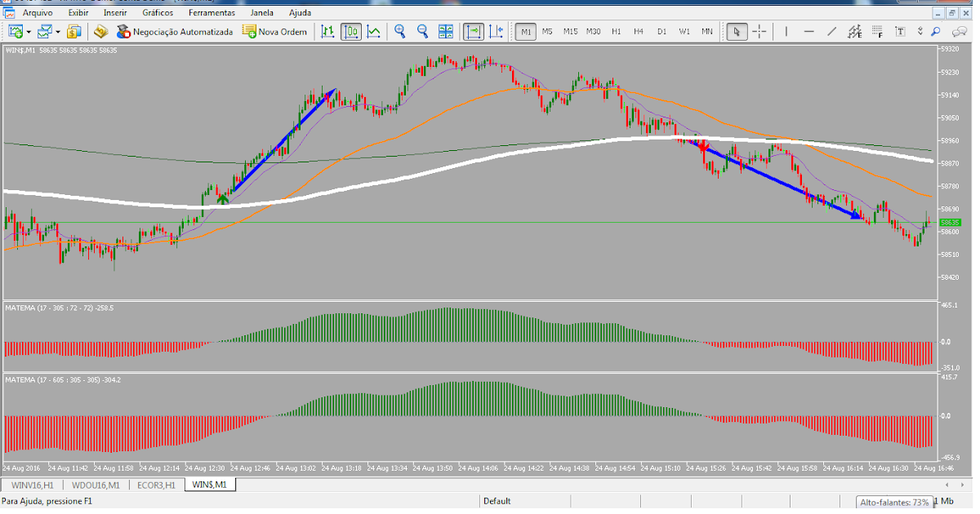Open a new chart window
980x514 pixels.
pyautogui.click(x=16, y=31)
